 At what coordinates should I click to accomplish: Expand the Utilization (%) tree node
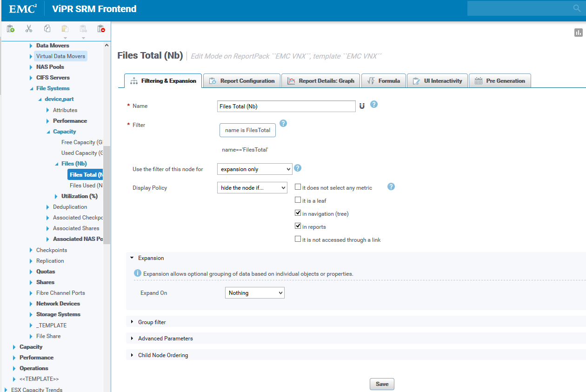click(x=56, y=196)
